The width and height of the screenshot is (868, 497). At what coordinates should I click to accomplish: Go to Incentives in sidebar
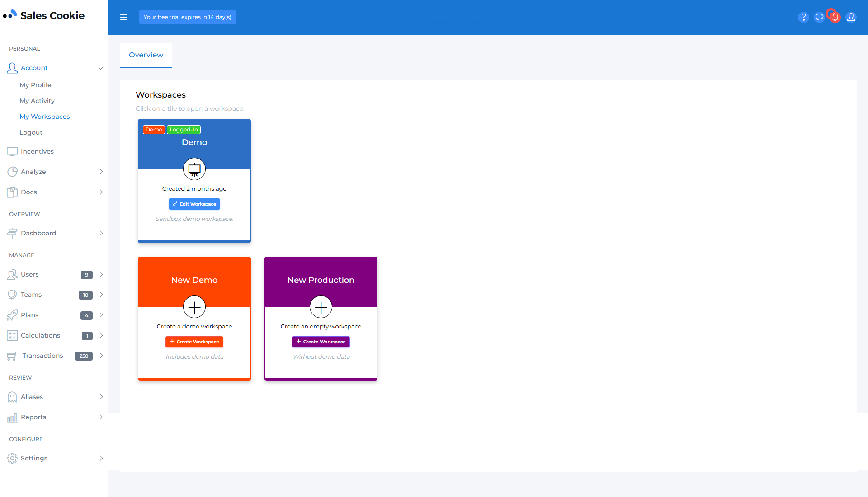coord(37,151)
